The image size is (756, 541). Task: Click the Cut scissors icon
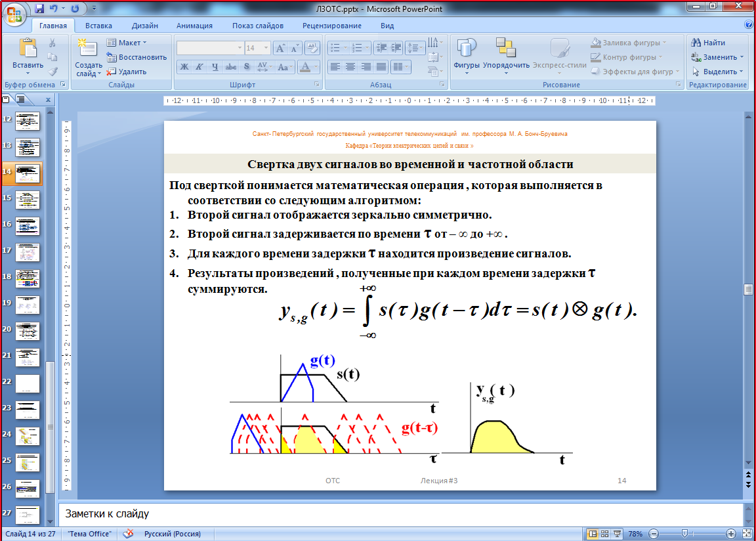(52, 43)
